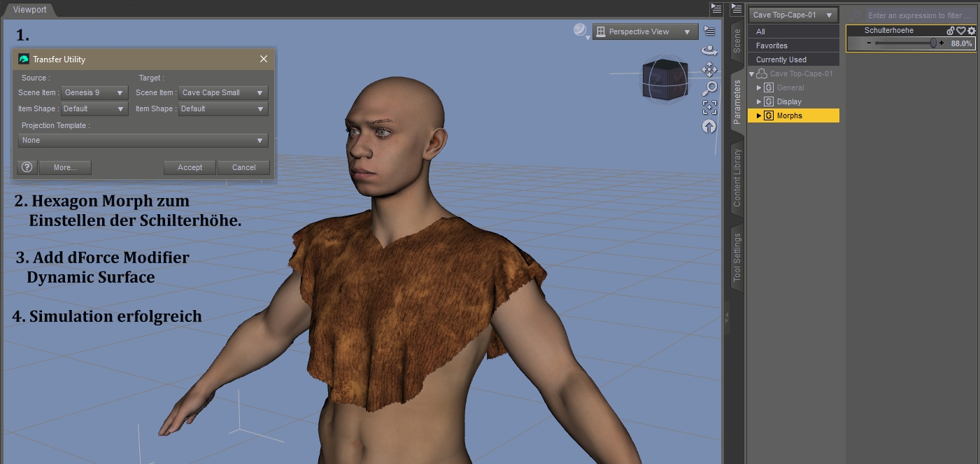Collapse the Cave Top-Cape-01 tree node
980x464 pixels.
pyautogui.click(x=752, y=73)
